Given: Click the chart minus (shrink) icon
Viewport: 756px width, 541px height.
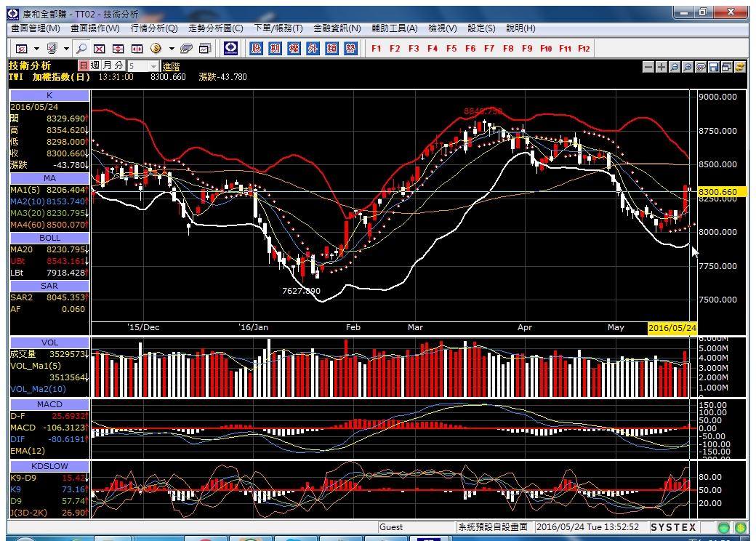Looking at the screenshot, I should click(648, 67).
